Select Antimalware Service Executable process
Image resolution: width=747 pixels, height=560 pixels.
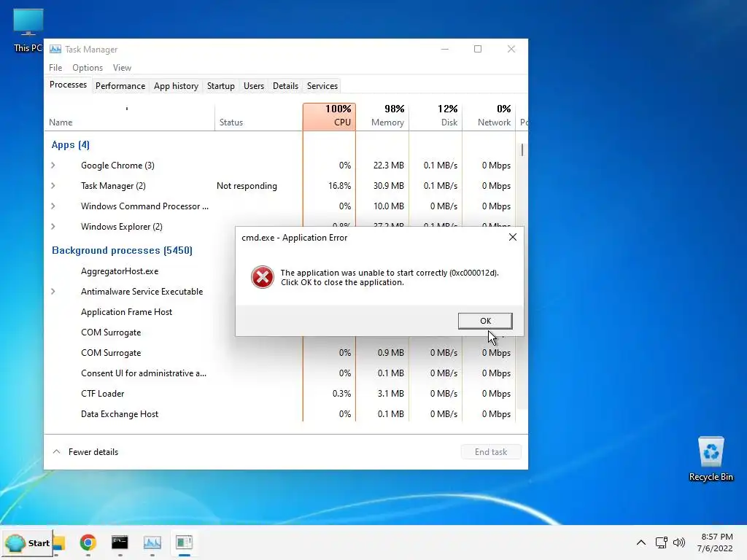(x=142, y=292)
